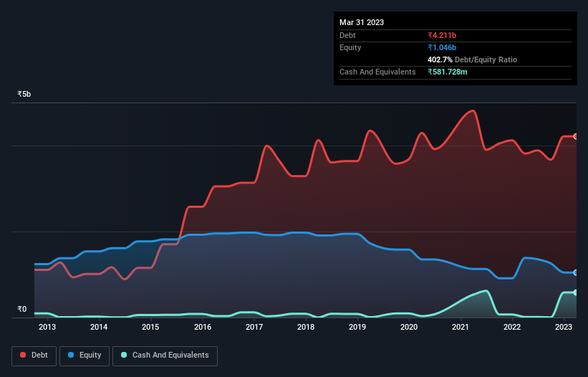Click the 2022 x-axis label
This screenshot has height=377, width=588.
coord(512,327)
